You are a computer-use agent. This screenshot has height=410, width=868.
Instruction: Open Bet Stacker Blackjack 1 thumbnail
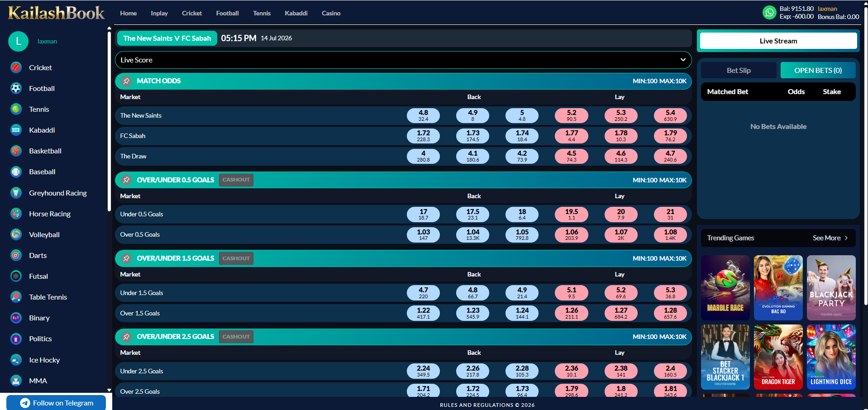[725, 357]
